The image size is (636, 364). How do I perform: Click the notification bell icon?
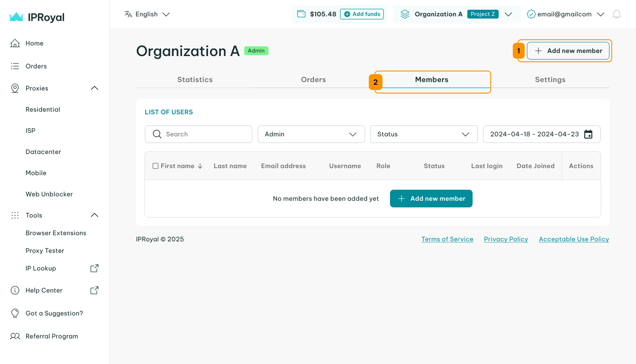pos(617,14)
